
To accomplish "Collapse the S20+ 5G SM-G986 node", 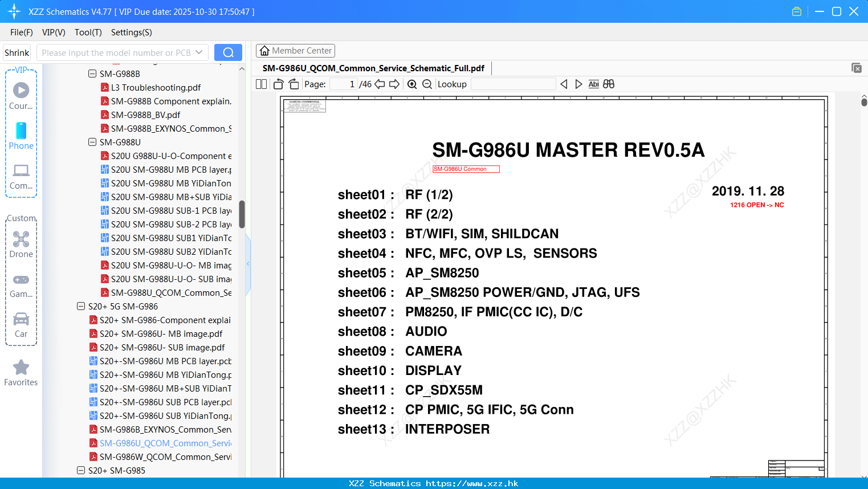I will (81, 306).
